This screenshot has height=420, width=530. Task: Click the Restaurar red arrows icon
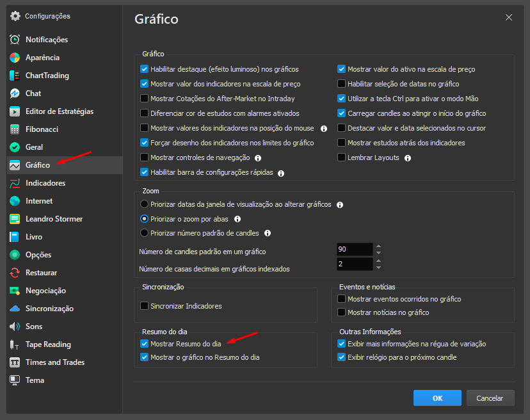pos(15,273)
